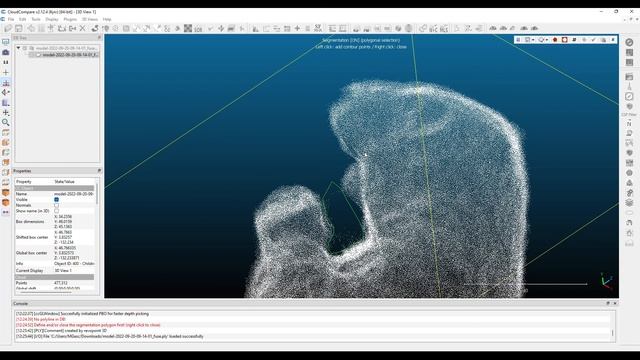
Task: Collapse the parent model node in DB Tree
Action: pos(18,48)
